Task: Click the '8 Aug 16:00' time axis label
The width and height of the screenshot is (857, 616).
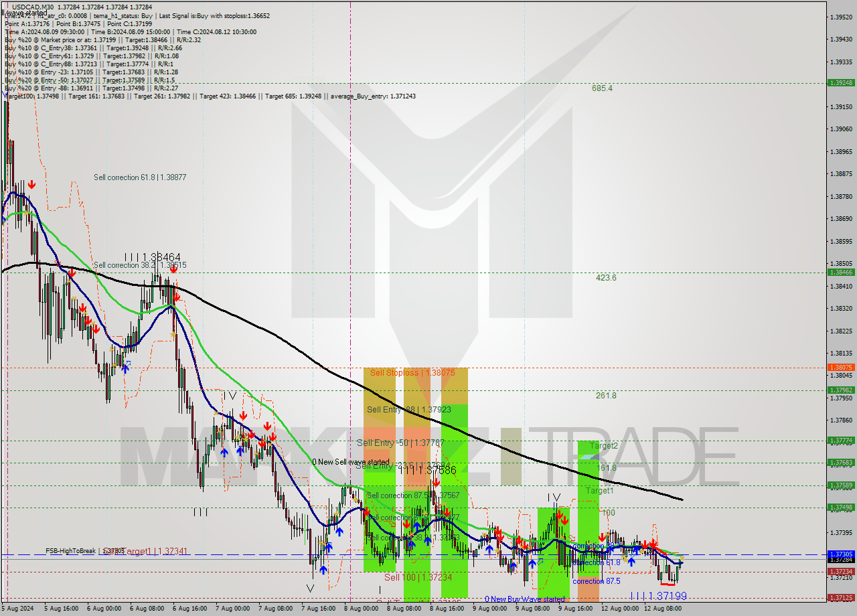Action: tap(447, 609)
